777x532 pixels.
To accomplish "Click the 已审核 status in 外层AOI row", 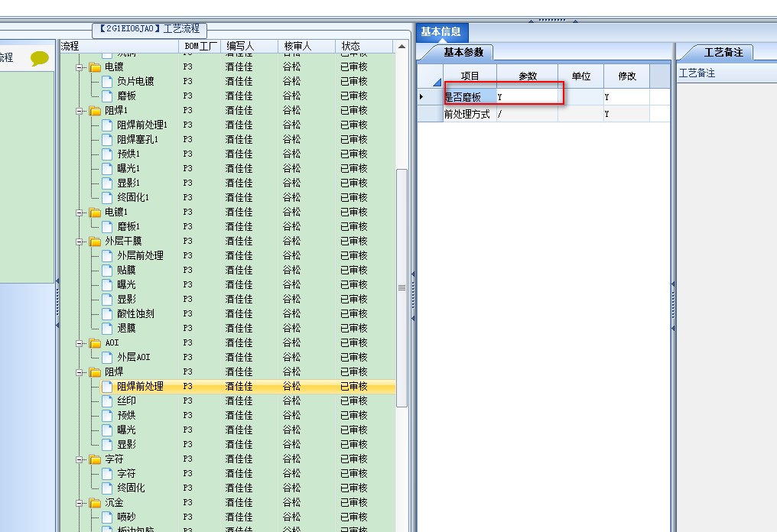I will (354, 357).
